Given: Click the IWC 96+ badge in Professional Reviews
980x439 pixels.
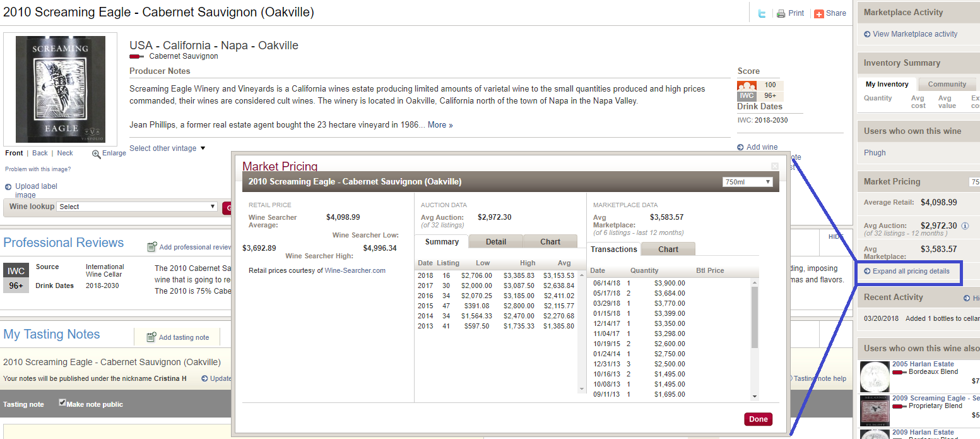Looking at the screenshot, I should tap(16, 278).
